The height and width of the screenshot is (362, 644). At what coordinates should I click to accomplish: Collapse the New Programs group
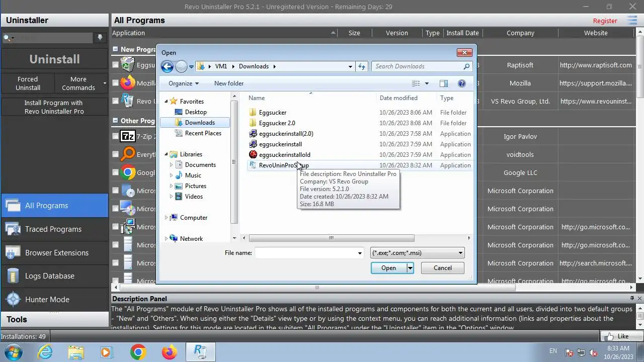(x=115, y=49)
